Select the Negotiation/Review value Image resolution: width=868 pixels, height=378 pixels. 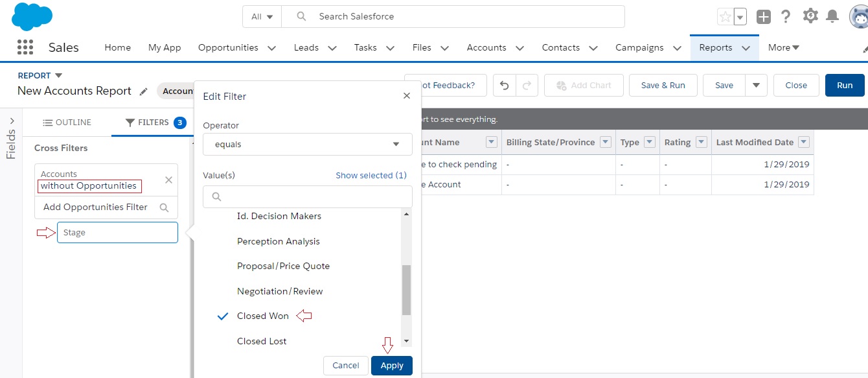(280, 291)
